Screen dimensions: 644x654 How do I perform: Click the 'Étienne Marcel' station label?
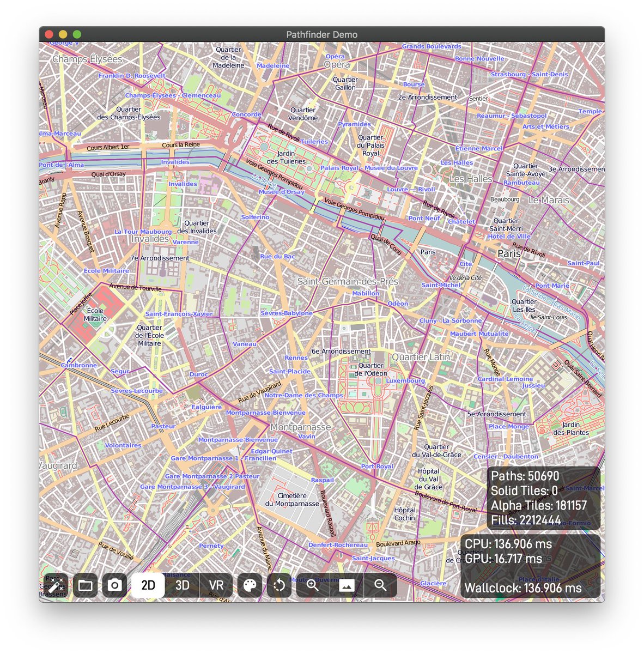tap(479, 148)
